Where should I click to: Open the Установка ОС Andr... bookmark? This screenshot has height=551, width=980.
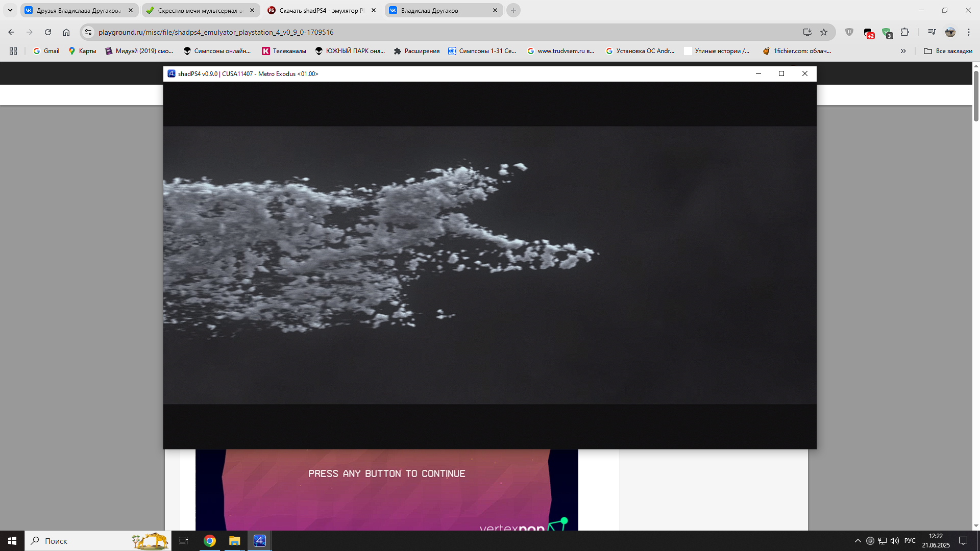[640, 51]
